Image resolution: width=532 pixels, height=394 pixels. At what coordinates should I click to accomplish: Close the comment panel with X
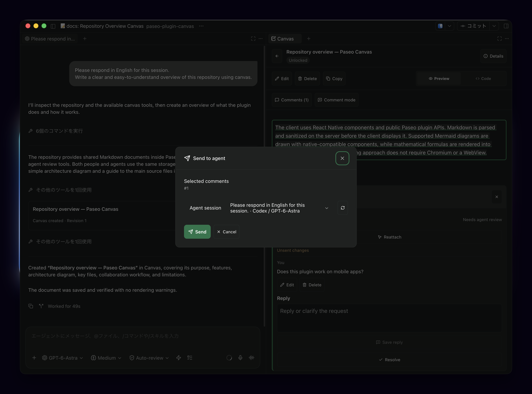pos(497,197)
